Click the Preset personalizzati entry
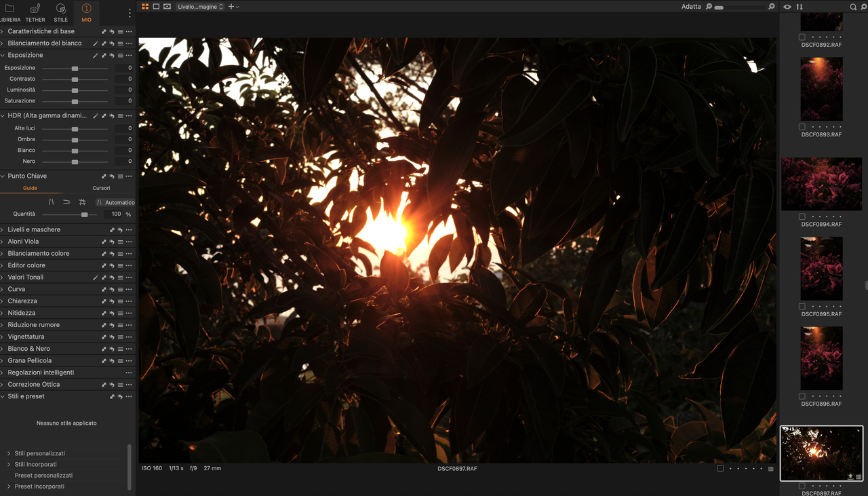Image resolution: width=868 pixels, height=496 pixels. pos(43,476)
